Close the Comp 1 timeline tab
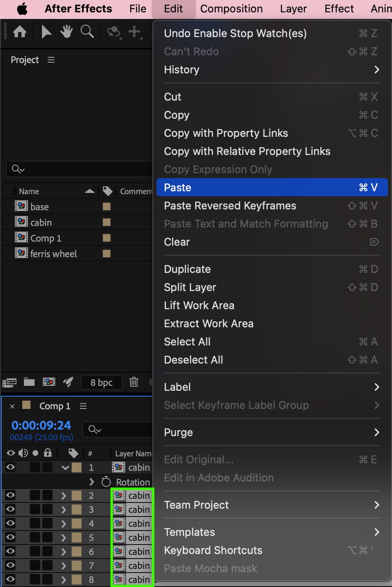Image resolution: width=392 pixels, height=587 pixels. [12, 406]
